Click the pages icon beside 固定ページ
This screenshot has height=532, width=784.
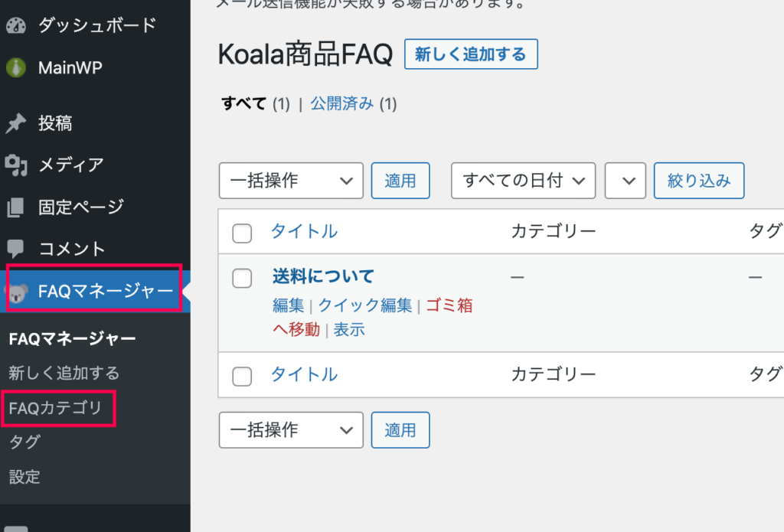click(16, 207)
